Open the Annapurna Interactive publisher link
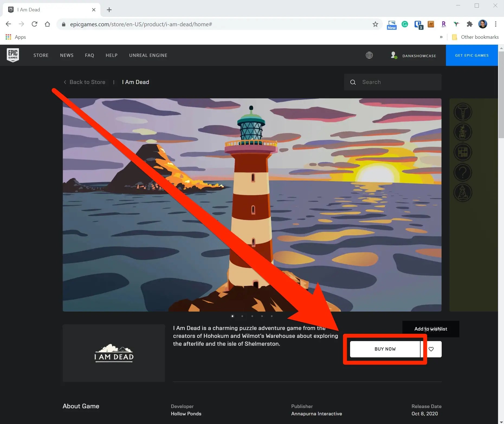The image size is (504, 424). click(316, 414)
